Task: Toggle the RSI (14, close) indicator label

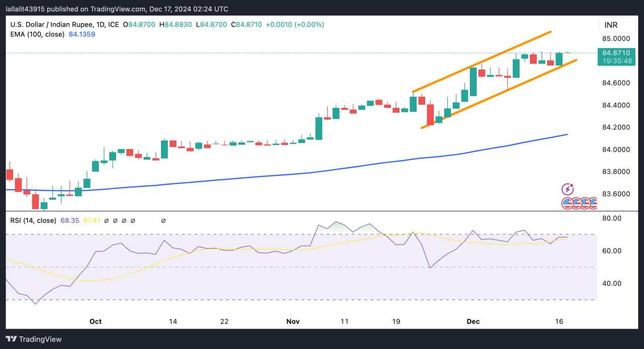Action: point(33,221)
